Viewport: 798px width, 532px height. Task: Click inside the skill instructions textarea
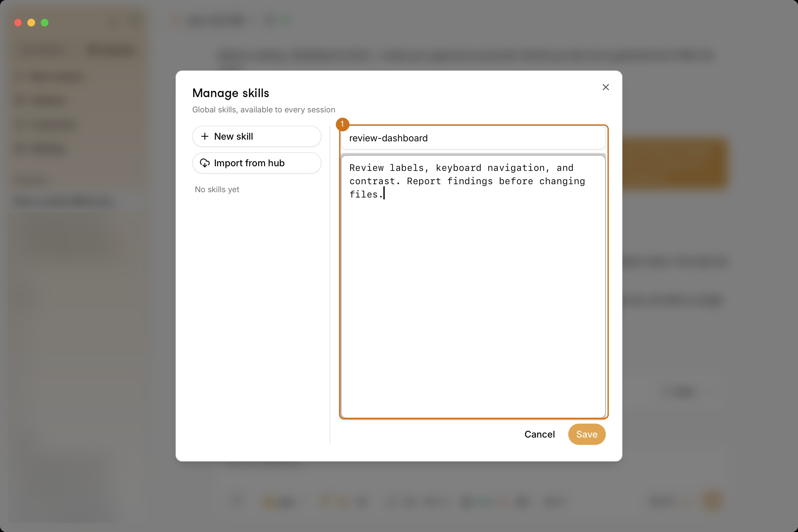click(473, 287)
